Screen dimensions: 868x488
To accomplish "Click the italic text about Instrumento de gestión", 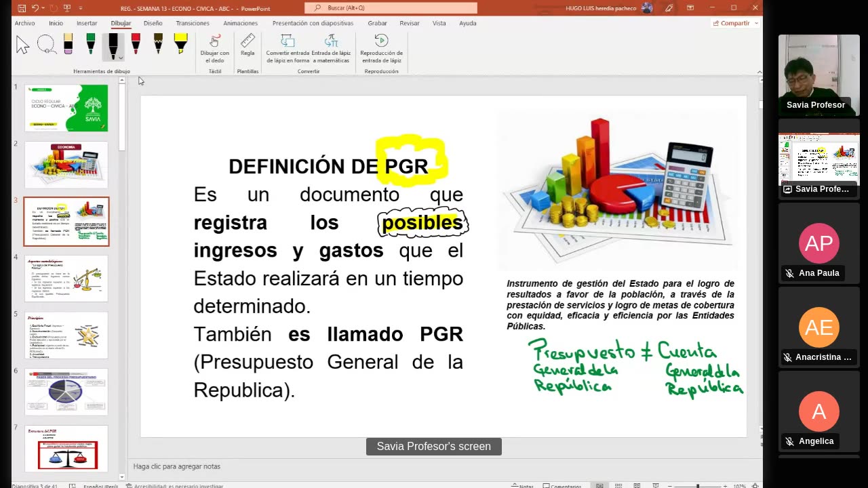I will coord(620,305).
